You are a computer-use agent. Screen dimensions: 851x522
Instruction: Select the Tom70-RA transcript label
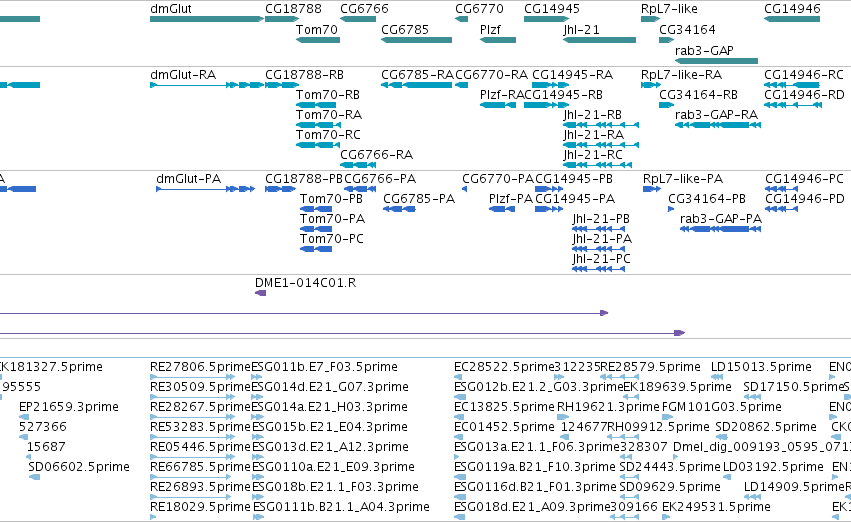coord(329,115)
